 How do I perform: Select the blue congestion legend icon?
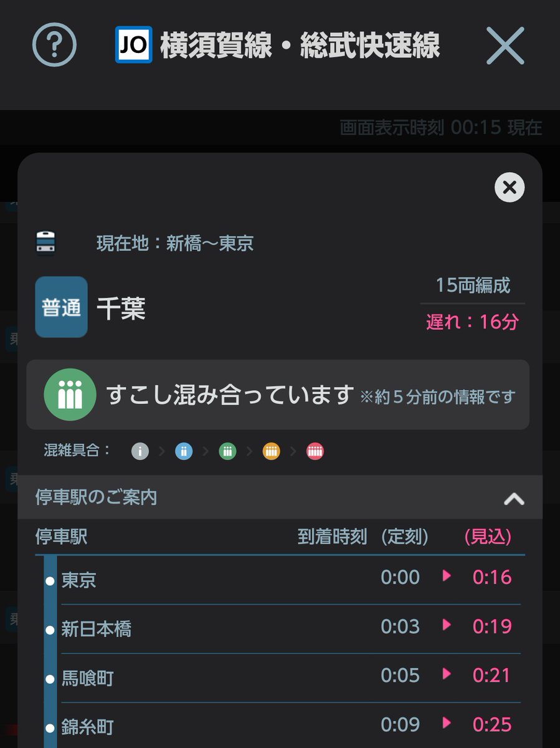coord(184,451)
